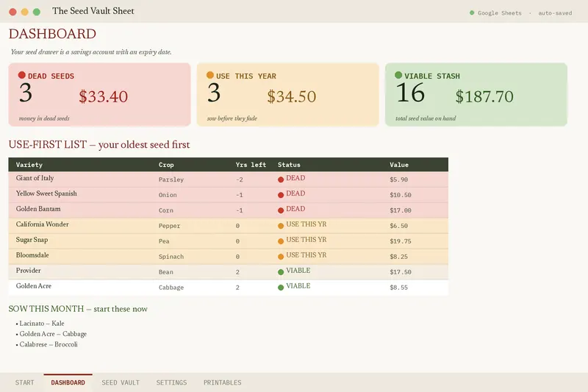Click the Cabbage crop cell in table
Viewport: 588px width, 392px height.
click(x=171, y=288)
